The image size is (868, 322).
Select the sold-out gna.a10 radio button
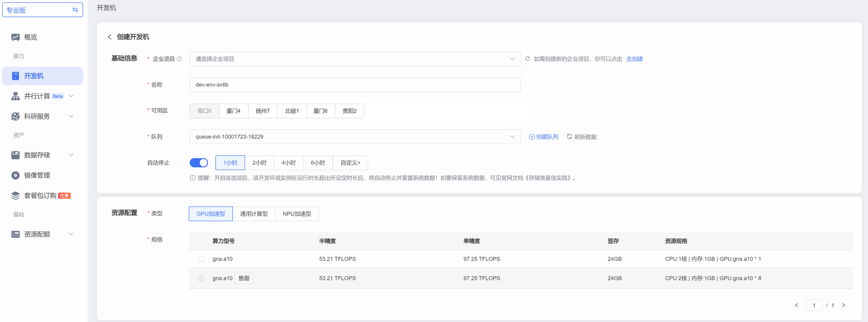pyautogui.click(x=201, y=278)
